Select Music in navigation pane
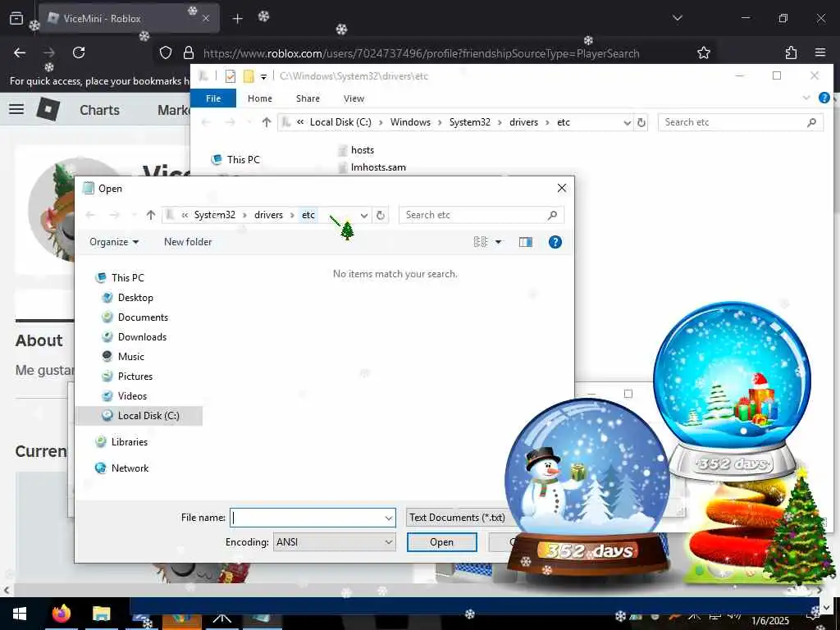The image size is (840, 630). (123, 357)
